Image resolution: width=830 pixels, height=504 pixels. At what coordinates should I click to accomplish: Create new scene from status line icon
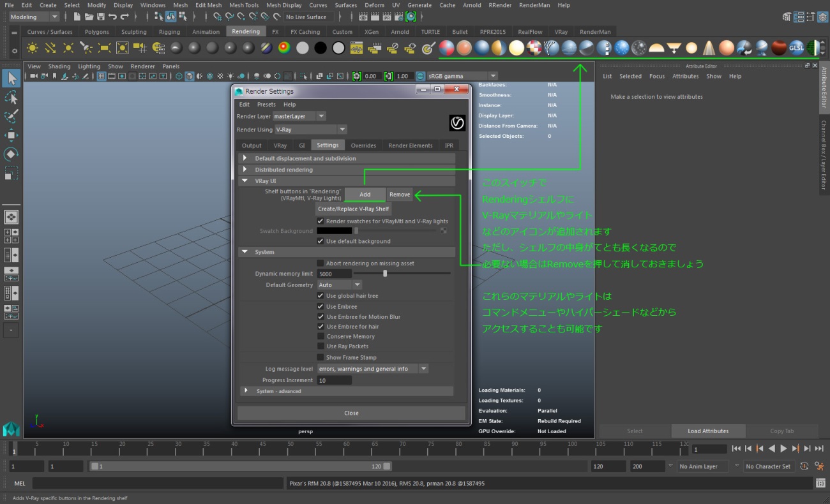pos(77,17)
